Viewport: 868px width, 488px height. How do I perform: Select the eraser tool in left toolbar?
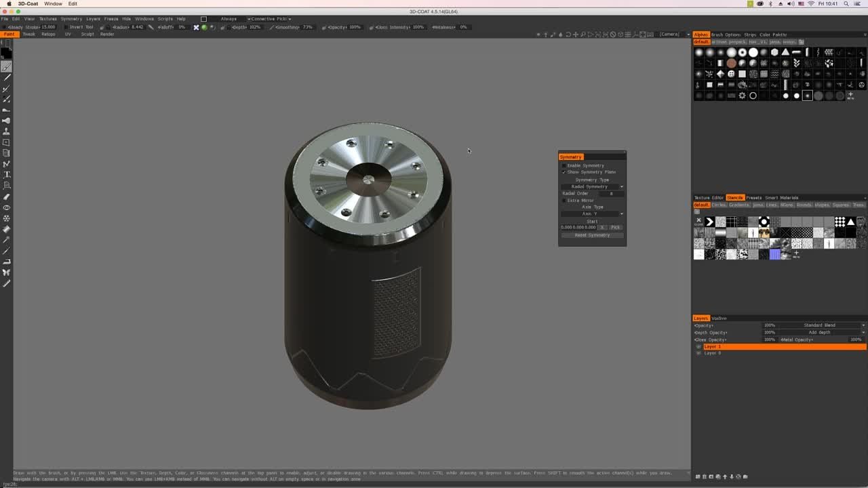[x=7, y=197]
